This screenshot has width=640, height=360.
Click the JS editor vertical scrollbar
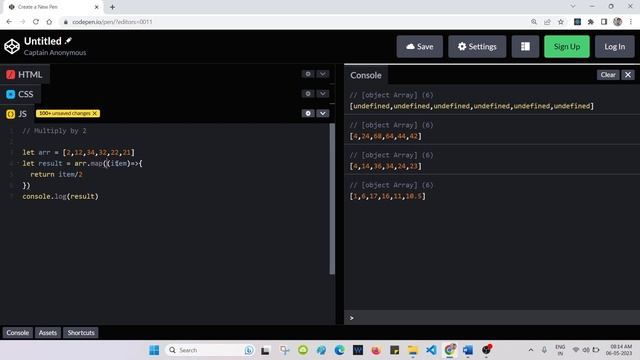click(332, 199)
